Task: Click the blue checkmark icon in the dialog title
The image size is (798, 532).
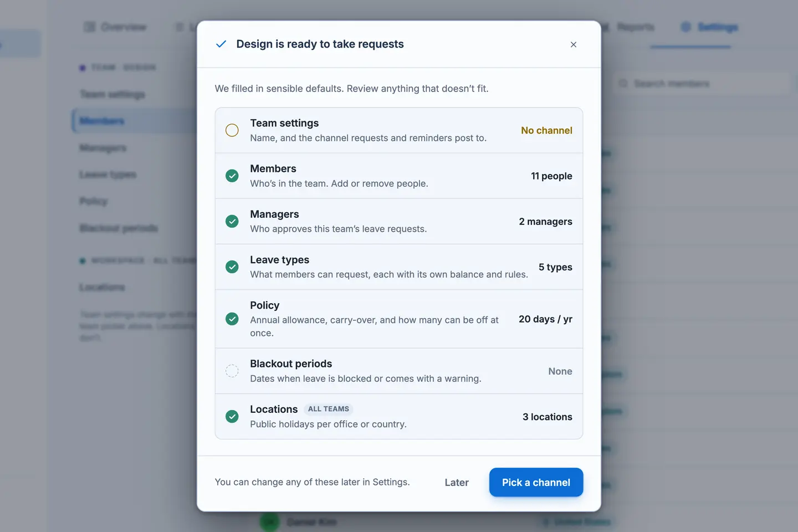Action: [x=221, y=44]
